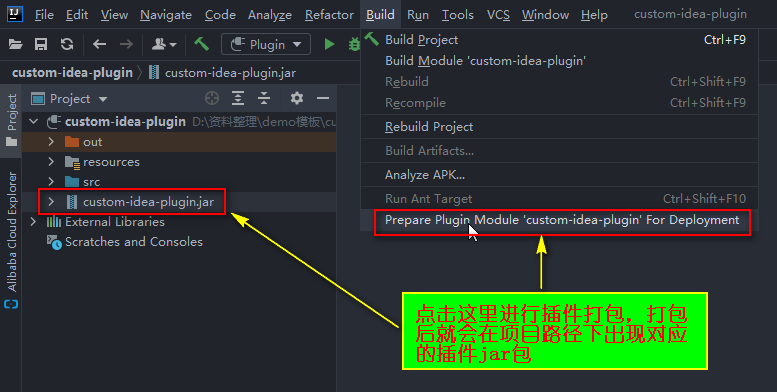
Task: Hide the Project panel with minus icon
Action: [x=323, y=98]
